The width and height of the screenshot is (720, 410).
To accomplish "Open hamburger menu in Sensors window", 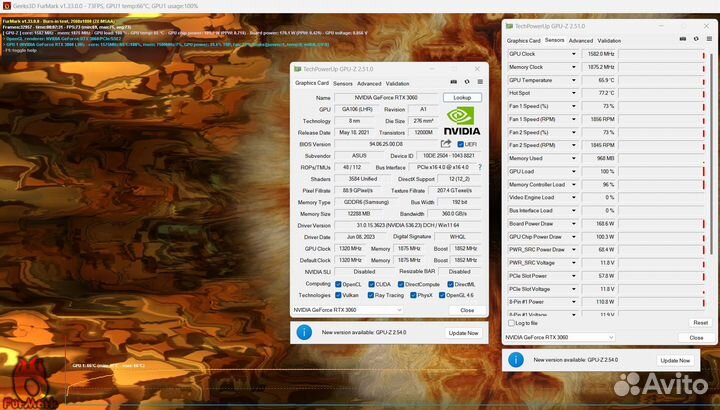I will (x=709, y=39).
